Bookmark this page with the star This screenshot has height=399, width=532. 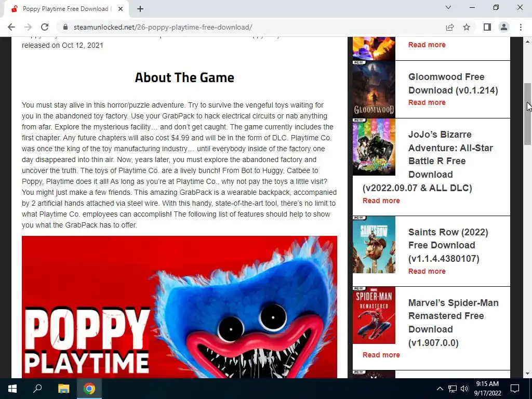pos(467,27)
